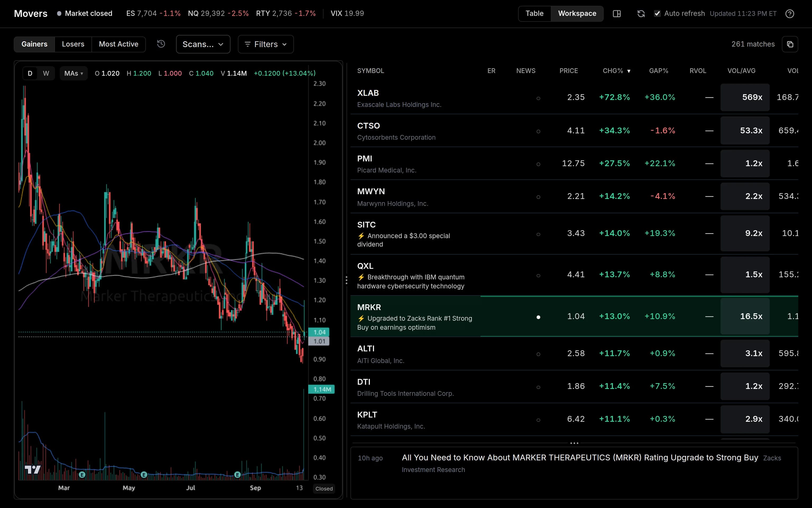Select the Most Active tab
812x508 pixels.
(x=118, y=44)
